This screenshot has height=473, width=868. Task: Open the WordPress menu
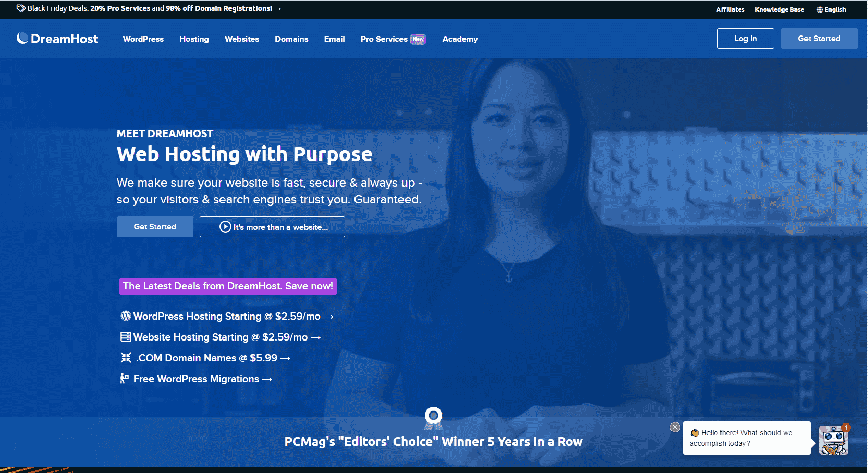(x=143, y=39)
